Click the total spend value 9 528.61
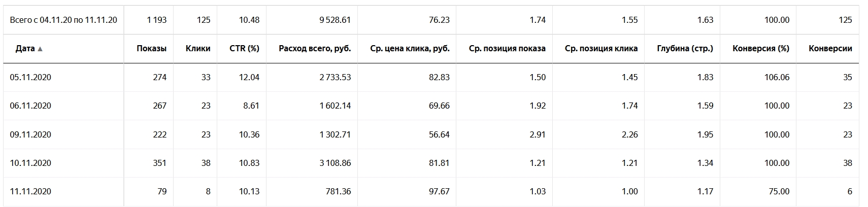Screen dimensions: 868x207 (x=335, y=20)
